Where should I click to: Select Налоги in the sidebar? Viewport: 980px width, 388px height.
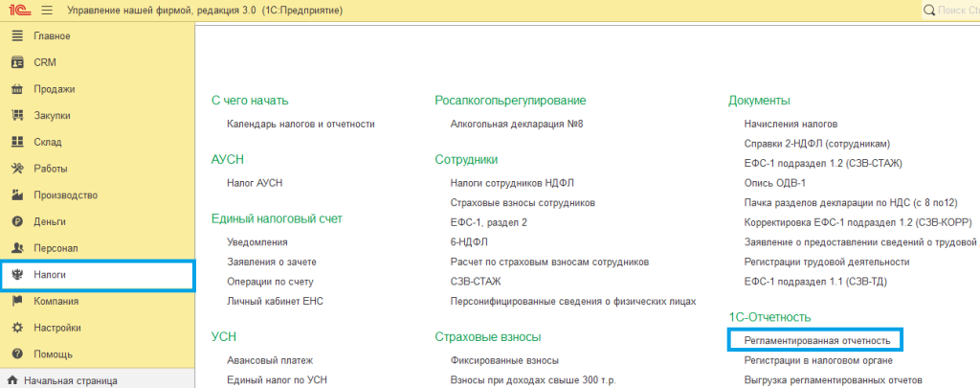[x=52, y=275]
